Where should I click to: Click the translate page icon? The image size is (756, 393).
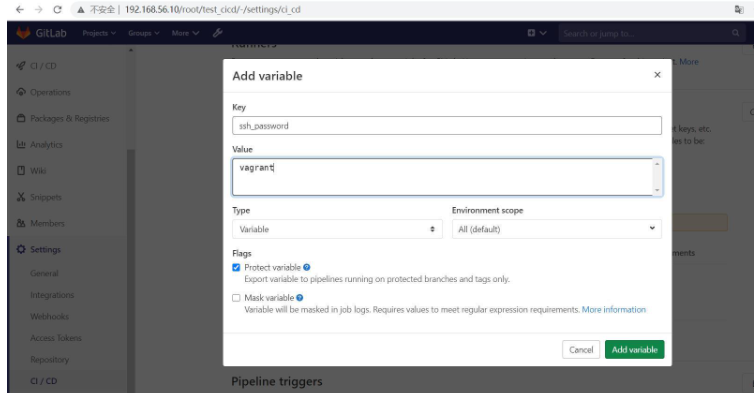(739, 10)
